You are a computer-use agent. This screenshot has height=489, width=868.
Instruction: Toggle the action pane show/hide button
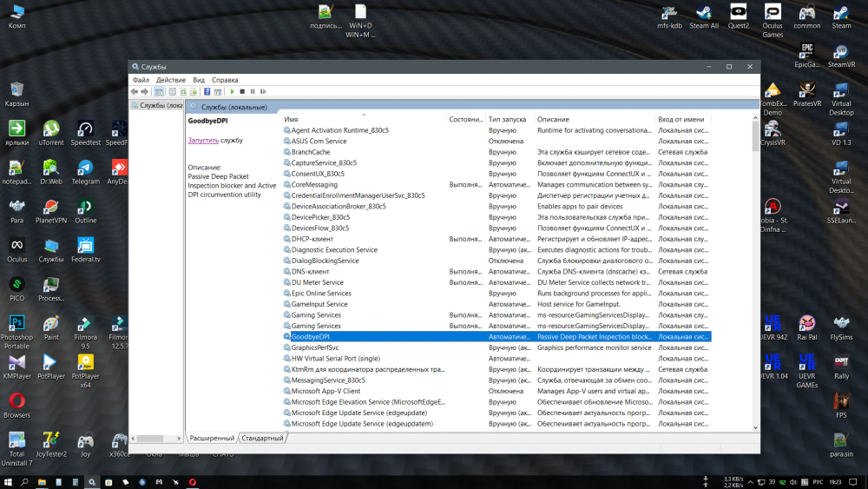coord(218,91)
